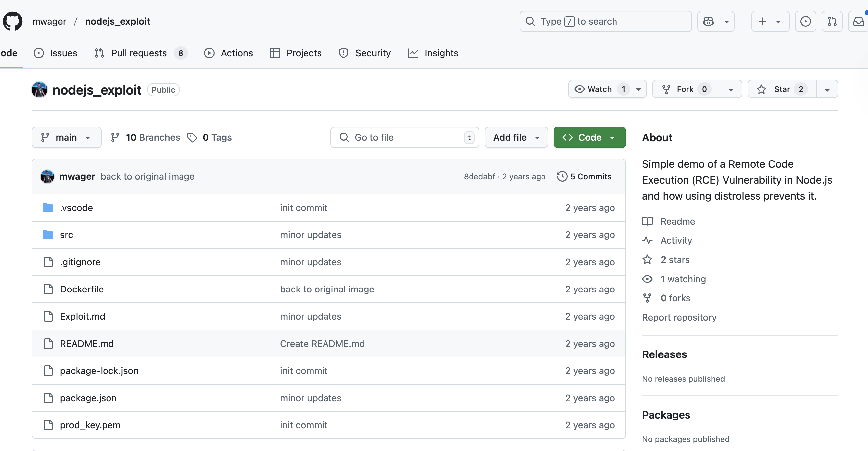Image resolution: width=868 pixels, height=451 pixels.
Task: Click the Go to file search box
Action: click(405, 137)
